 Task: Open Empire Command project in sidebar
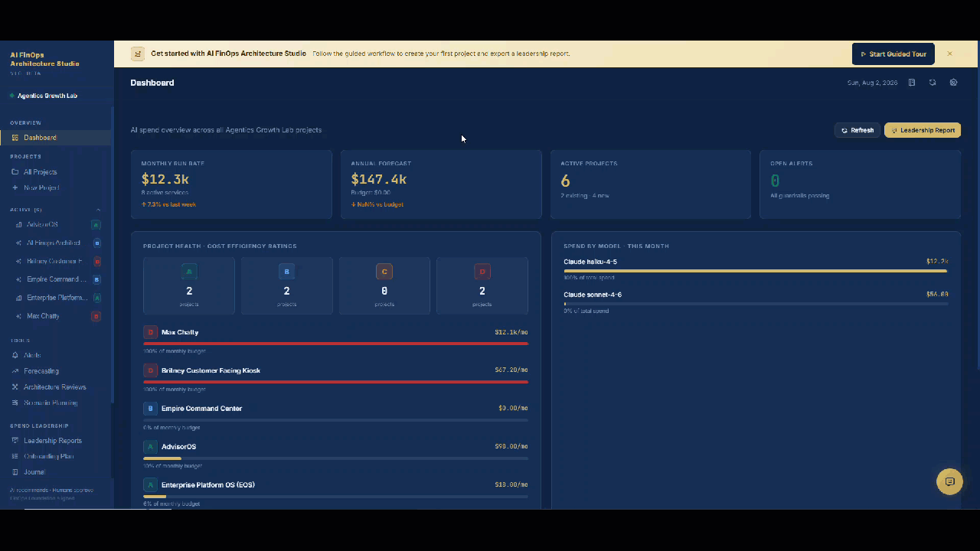tap(56, 279)
